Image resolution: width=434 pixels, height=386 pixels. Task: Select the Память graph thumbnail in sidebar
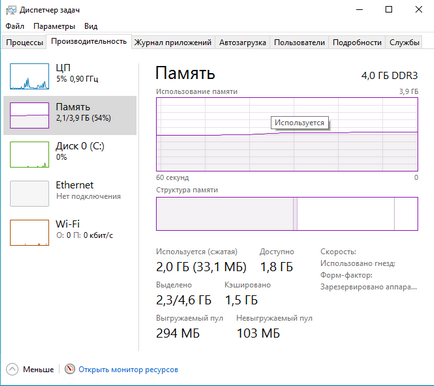click(x=29, y=115)
